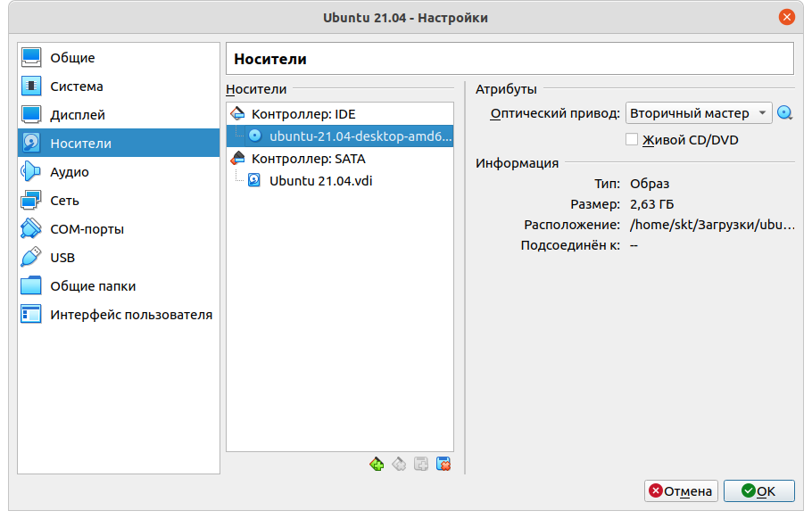This screenshot has height=519, width=812.
Task: Select Контроллер: IDE in storage tree
Action: (340, 114)
